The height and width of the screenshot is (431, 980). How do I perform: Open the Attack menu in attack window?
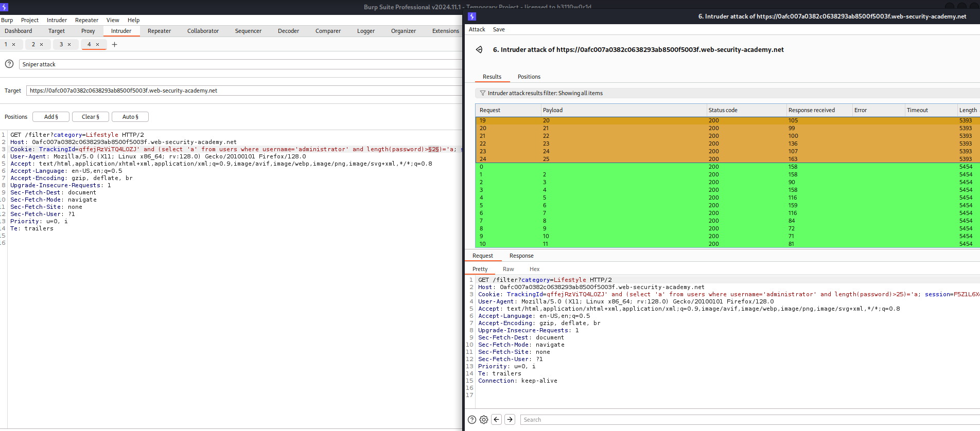tap(477, 30)
